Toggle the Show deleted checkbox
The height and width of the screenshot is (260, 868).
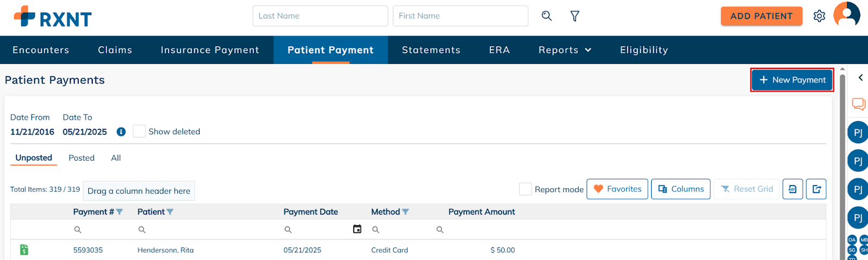click(x=139, y=131)
